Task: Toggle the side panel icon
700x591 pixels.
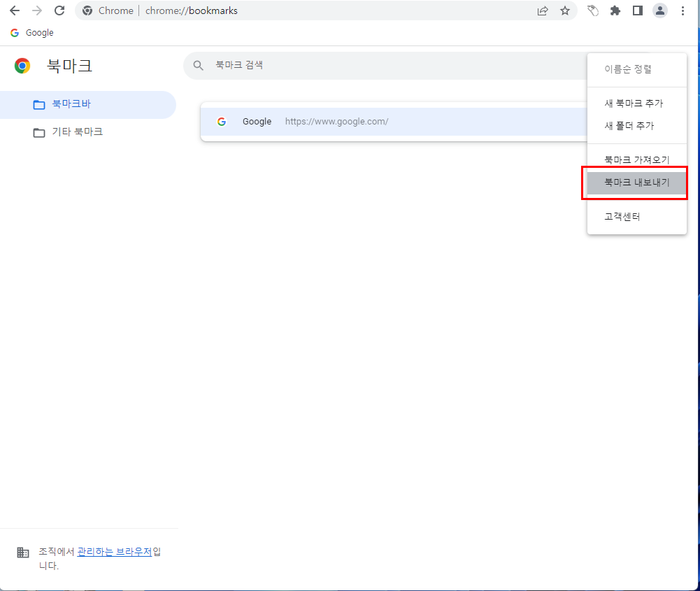Action: (638, 10)
